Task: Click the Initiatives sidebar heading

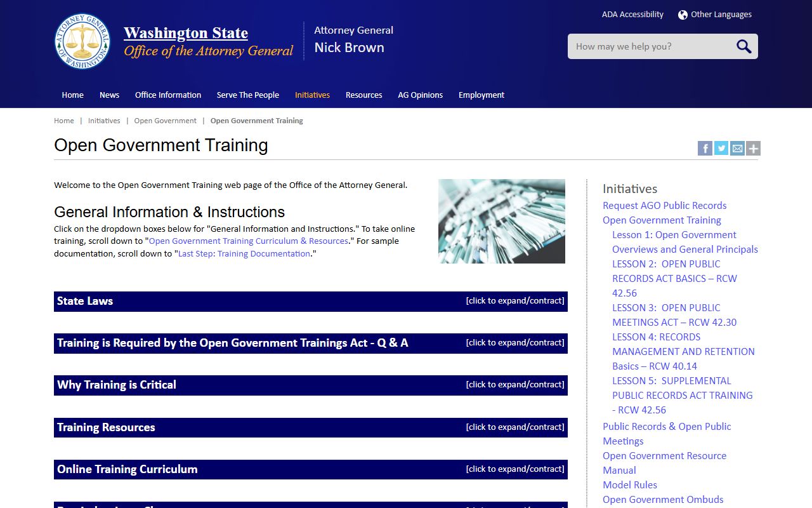Action: tap(630, 189)
